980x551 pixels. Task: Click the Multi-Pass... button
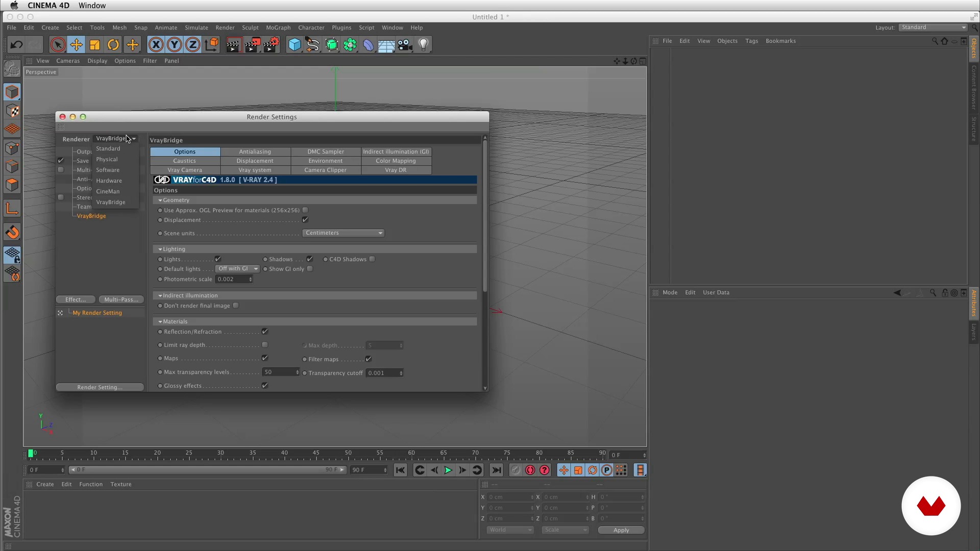pos(121,299)
